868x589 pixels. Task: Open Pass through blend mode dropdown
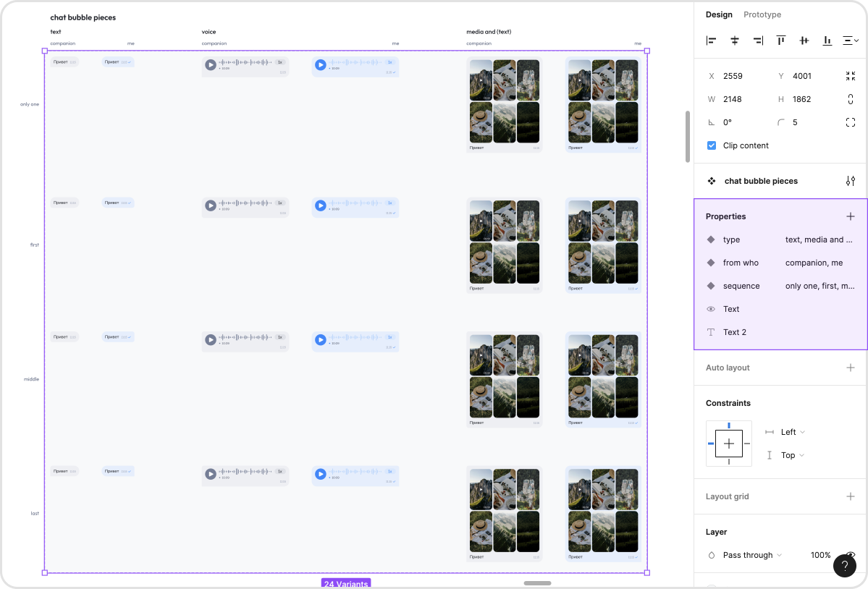pos(751,555)
